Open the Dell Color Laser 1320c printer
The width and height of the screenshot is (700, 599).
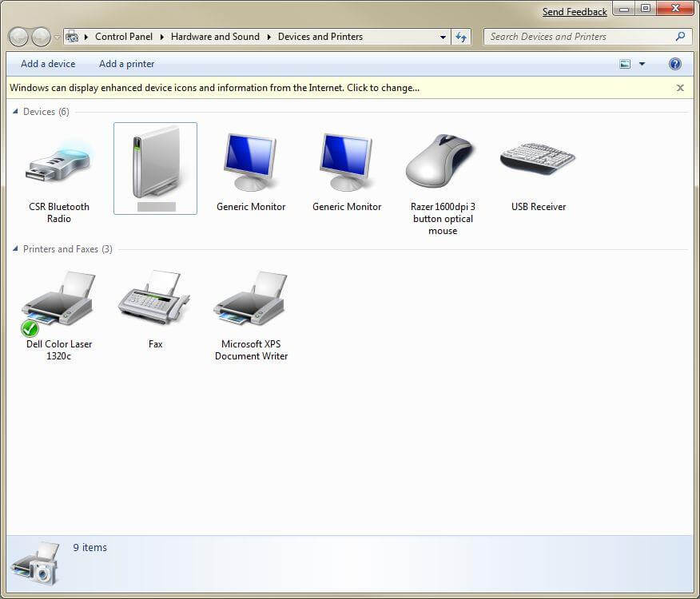tap(58, 299)
